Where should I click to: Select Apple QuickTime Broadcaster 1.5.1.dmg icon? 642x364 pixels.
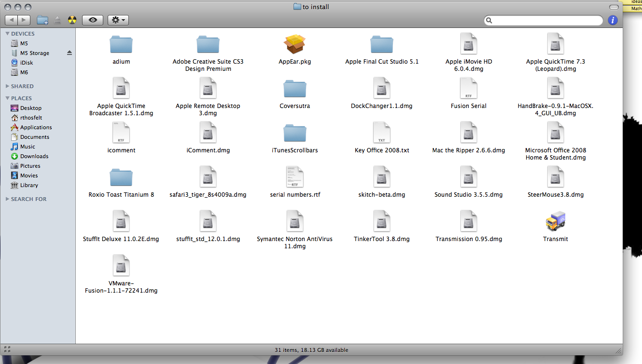coord(121,88)
